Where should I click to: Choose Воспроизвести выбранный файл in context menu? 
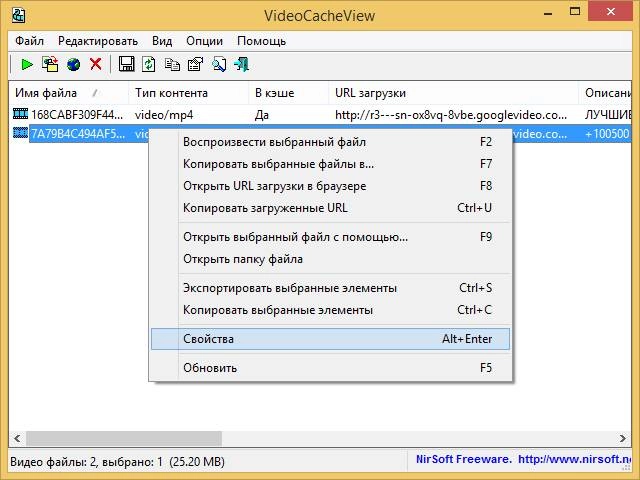330,142
